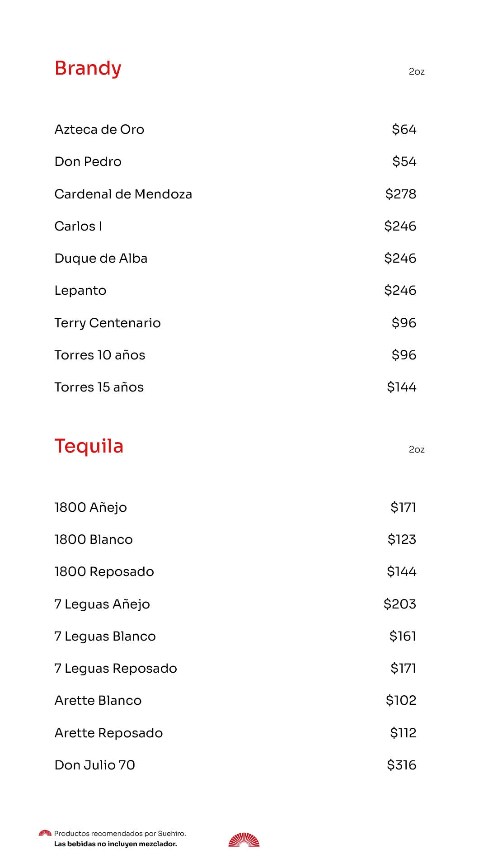Select the Brandy section heading
488x868 pixels.
pyautogui.click(x=88, y=68)
